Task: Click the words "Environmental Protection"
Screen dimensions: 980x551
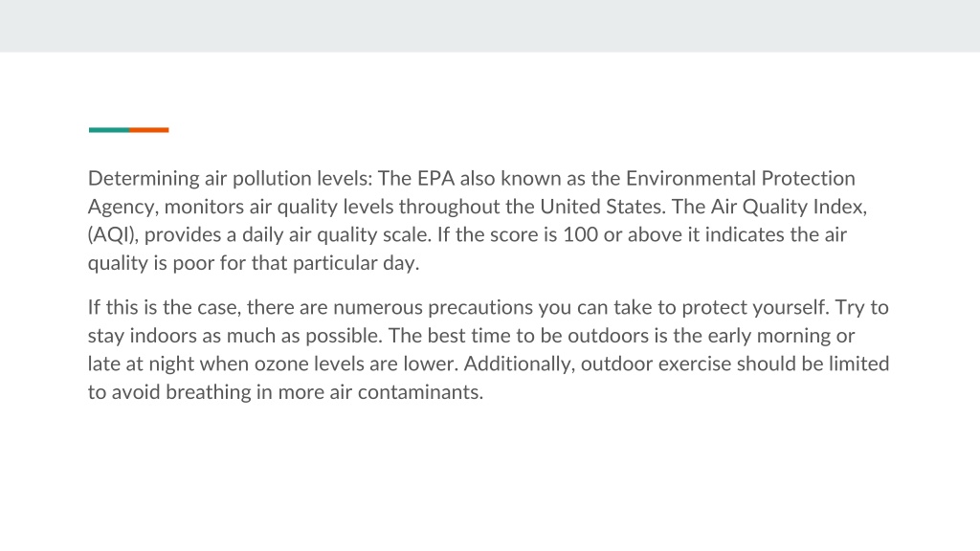Action: point(740,179)
